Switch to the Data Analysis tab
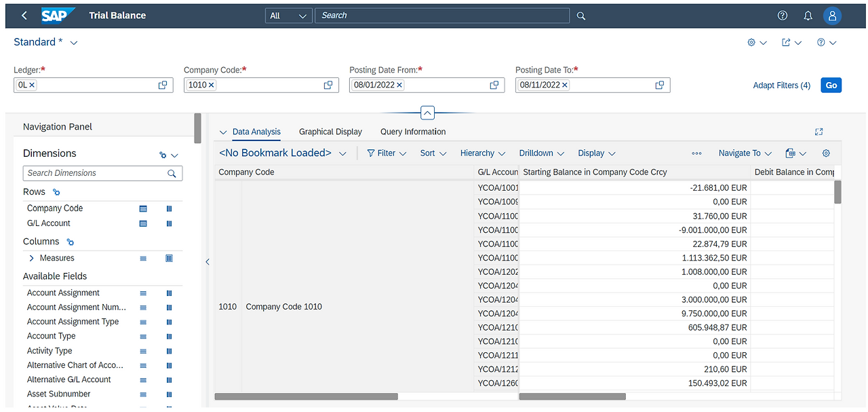This screenshot has width=868, height=412. (256, 132)
